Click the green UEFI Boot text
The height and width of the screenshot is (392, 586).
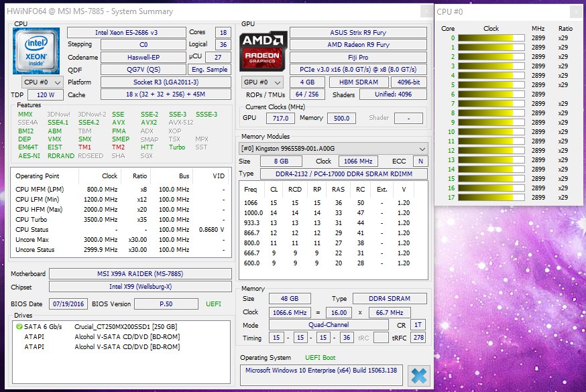click(320, 358)
